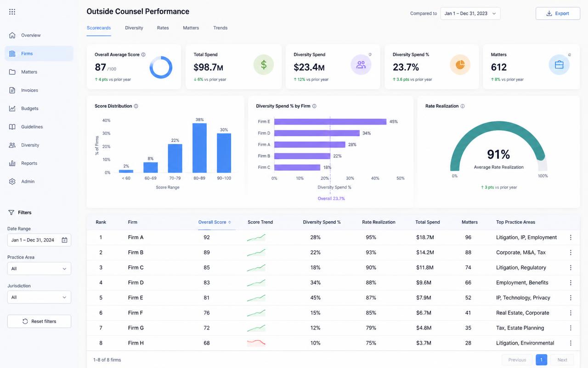Click the Date Range input field
The image size is (588, 368).
tap(39, 240)
